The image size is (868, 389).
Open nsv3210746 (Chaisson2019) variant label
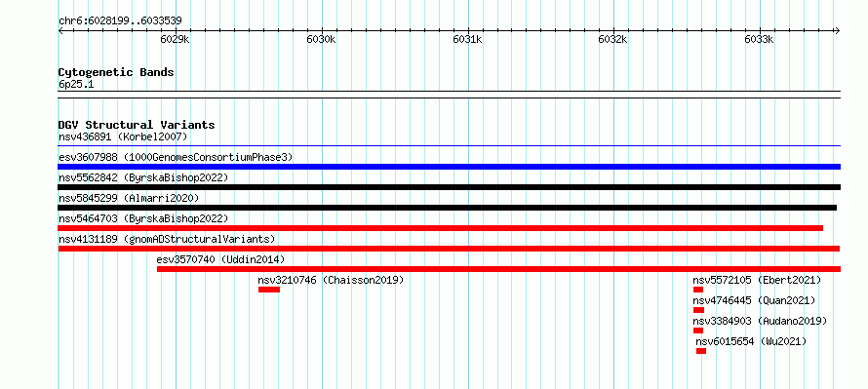click(x=331, y=280)
